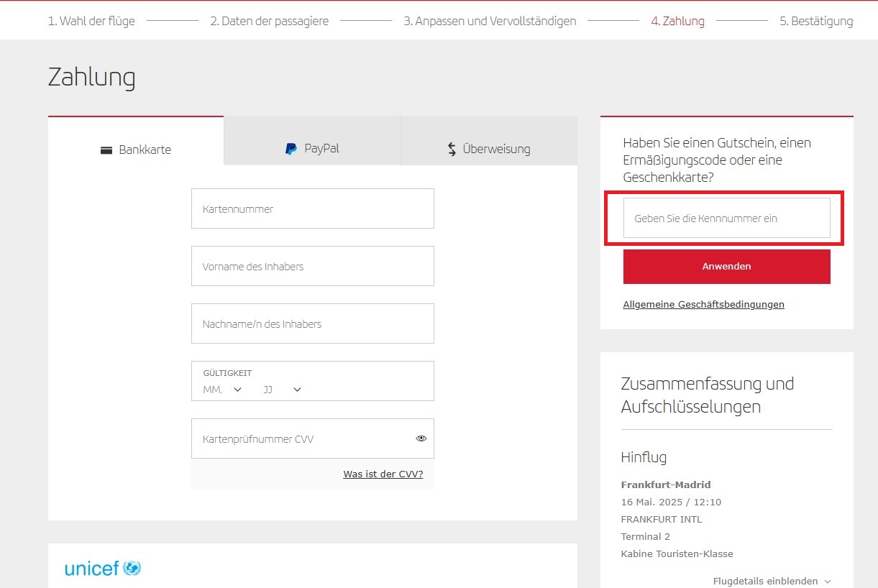Click the Kartenprüfnummer CVV field

click(302, 439)
